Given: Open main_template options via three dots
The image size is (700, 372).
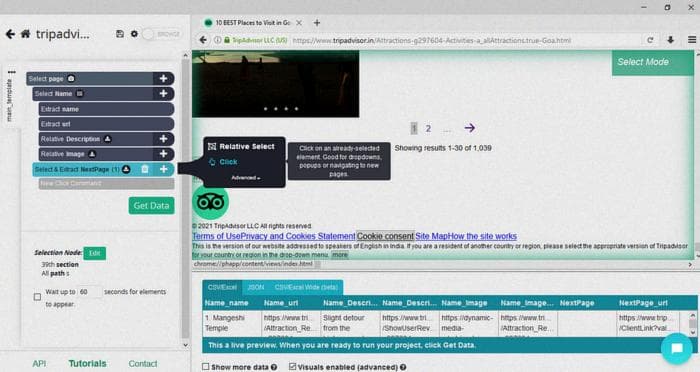Looking at the screenshot, I should [x=12, y=72].
